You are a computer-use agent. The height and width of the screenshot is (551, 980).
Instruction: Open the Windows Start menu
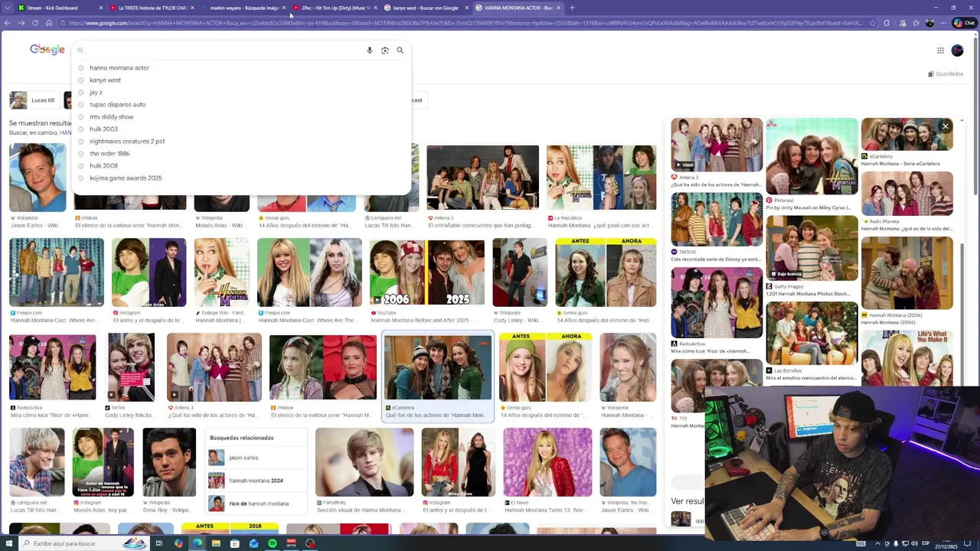(x=8, y=543)
